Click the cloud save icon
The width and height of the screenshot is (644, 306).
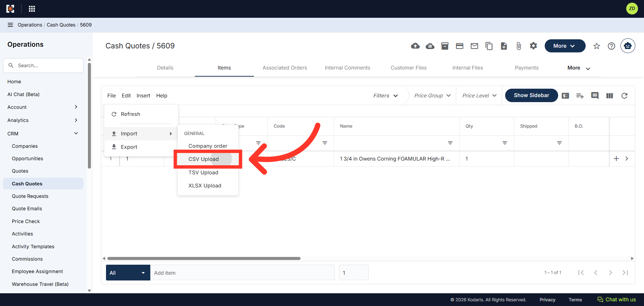(x=430, y=46)
